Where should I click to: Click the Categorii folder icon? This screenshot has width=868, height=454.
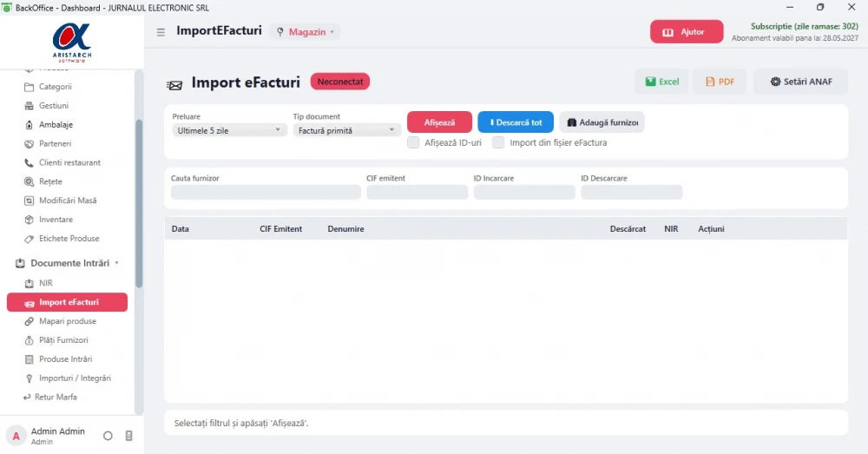pos(29,87)
